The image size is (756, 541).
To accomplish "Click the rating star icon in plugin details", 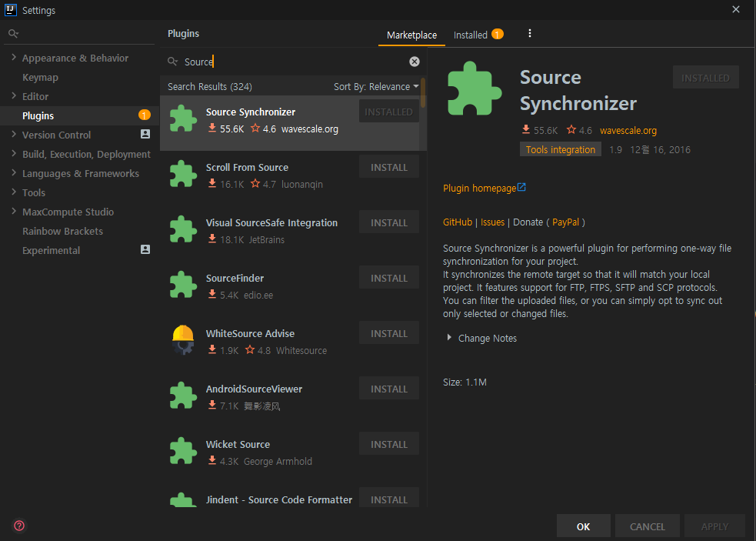I will tap(571, 129).
